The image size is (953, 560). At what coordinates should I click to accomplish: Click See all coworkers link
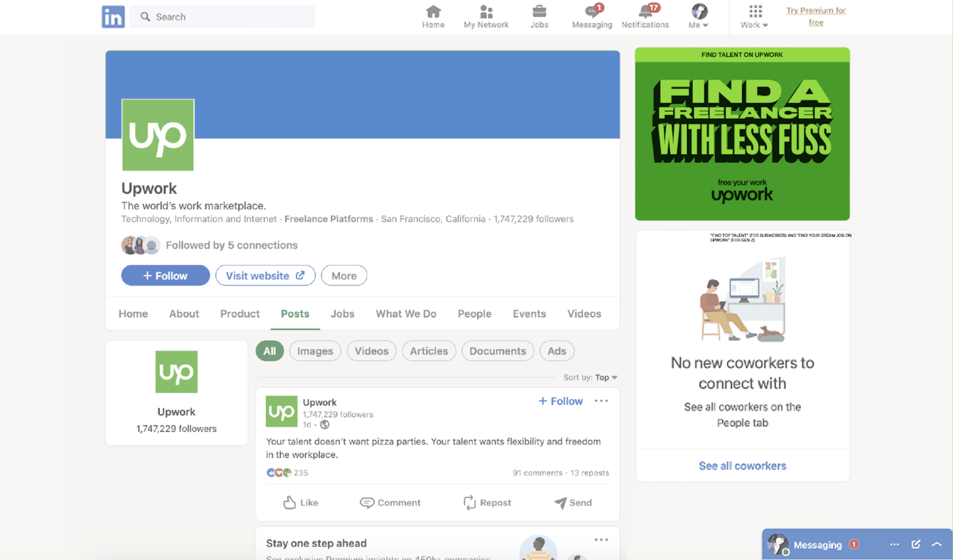point(742,465)
